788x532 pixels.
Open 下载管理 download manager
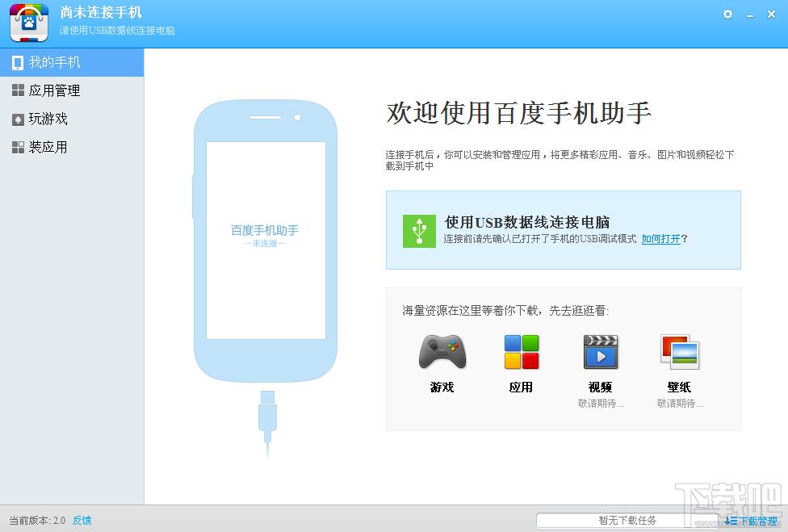pos(752,521)
